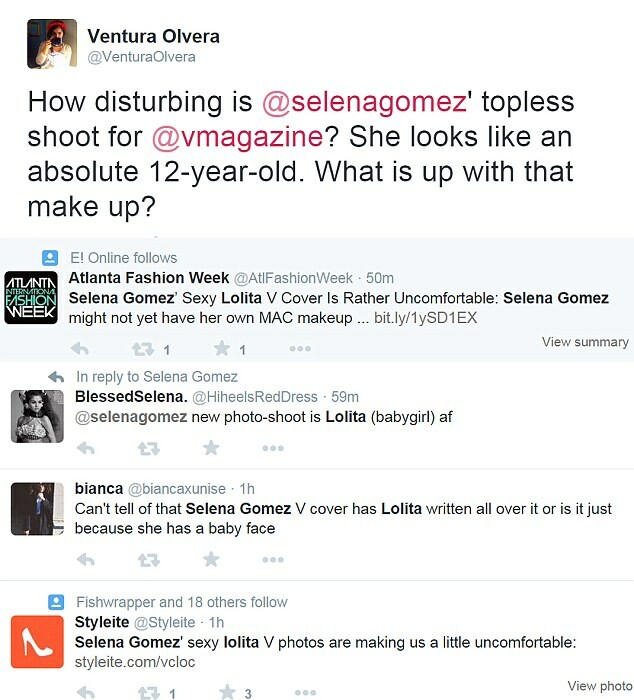Reply to the Atlanta Fashion Week tweet
This screenshot has height=700, width=634.
tap(80, 348)
